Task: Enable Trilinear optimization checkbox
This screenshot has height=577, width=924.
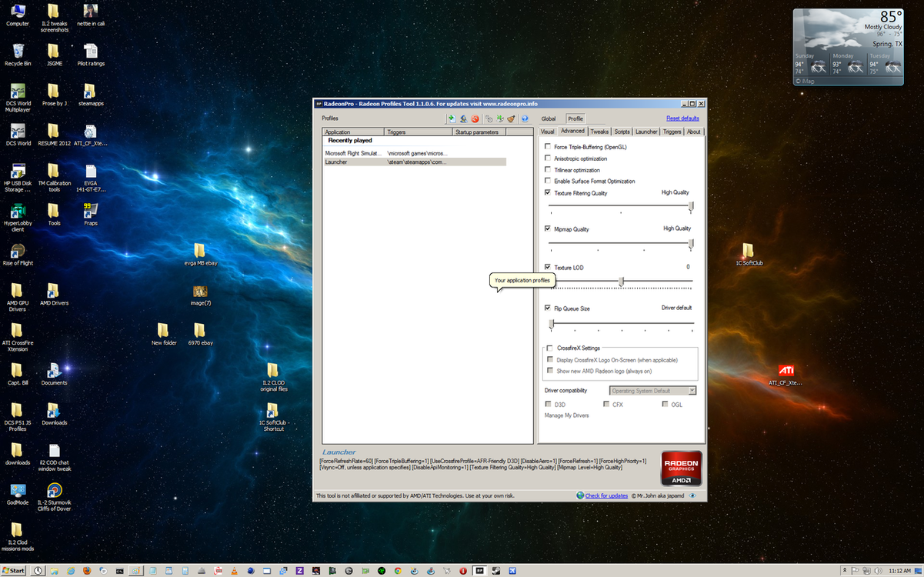Action: [x=547, y=170]
